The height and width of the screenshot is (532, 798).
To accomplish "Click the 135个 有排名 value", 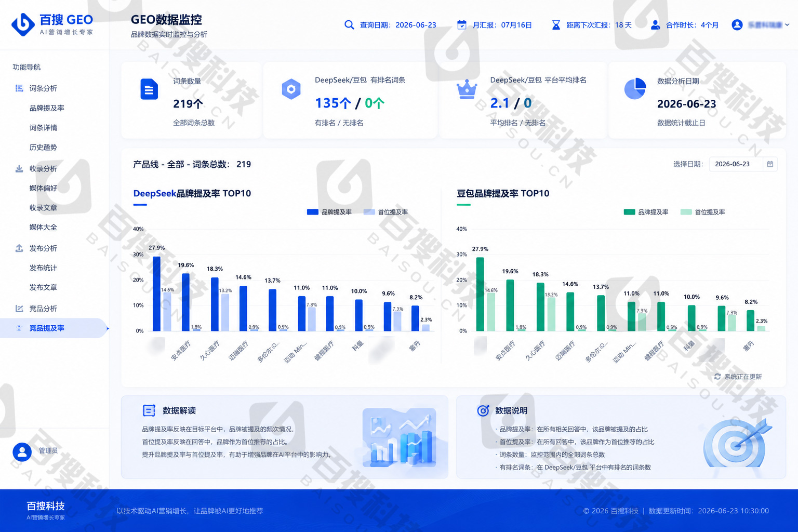I will point(333,103).
